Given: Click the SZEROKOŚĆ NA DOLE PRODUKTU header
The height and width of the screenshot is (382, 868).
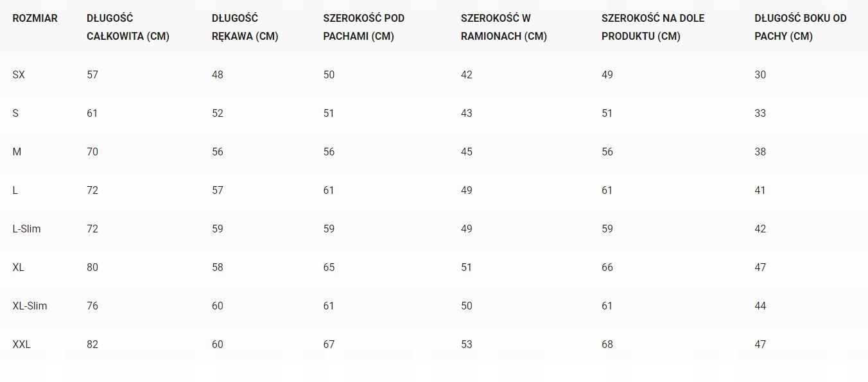Looking at the screenshot, I should [x=652, y=28].
